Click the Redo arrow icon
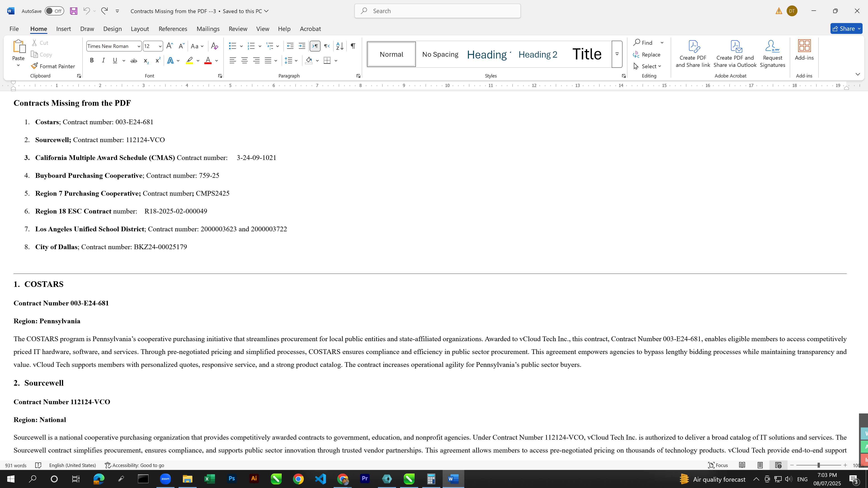The width and height of the screenshot is (868, 488). click(x=104, y=11)
